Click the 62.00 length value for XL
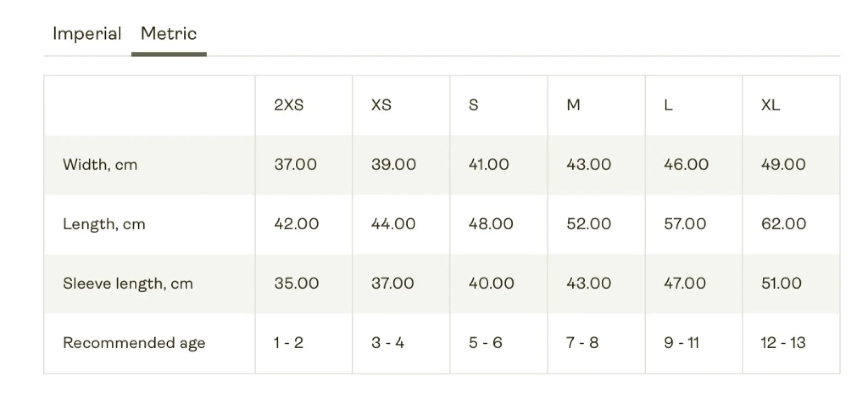The image size is (868, 416). [783, 224]
